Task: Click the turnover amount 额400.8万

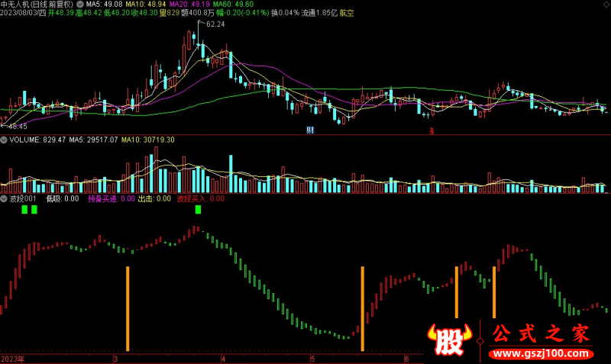Action: pyautogui.click(x=198, y=13)
